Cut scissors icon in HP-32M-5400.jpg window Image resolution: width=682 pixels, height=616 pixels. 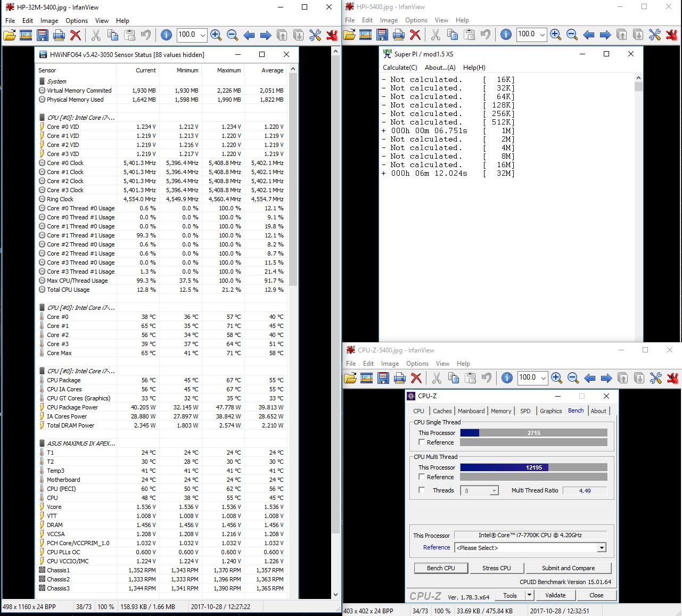click(x=96, y=35)
